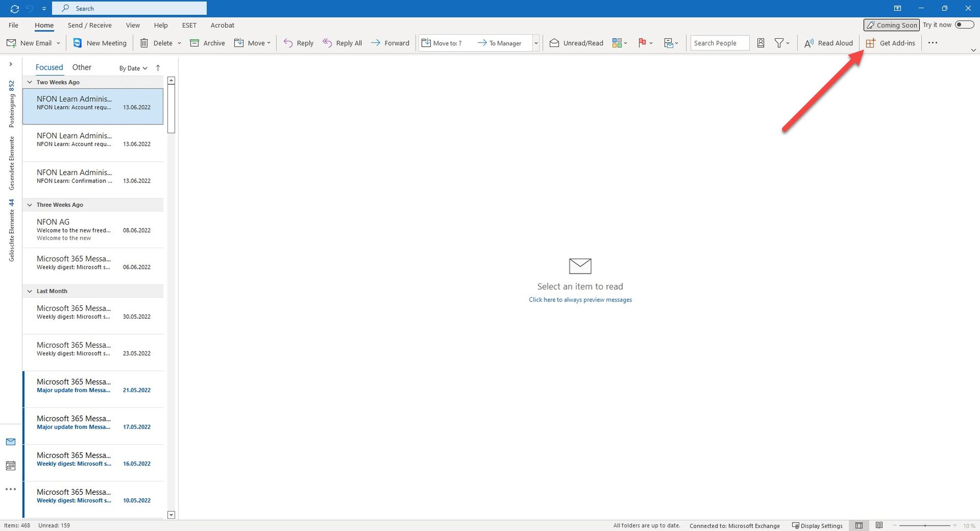Click the Reply All icon

tap(327, 43)
